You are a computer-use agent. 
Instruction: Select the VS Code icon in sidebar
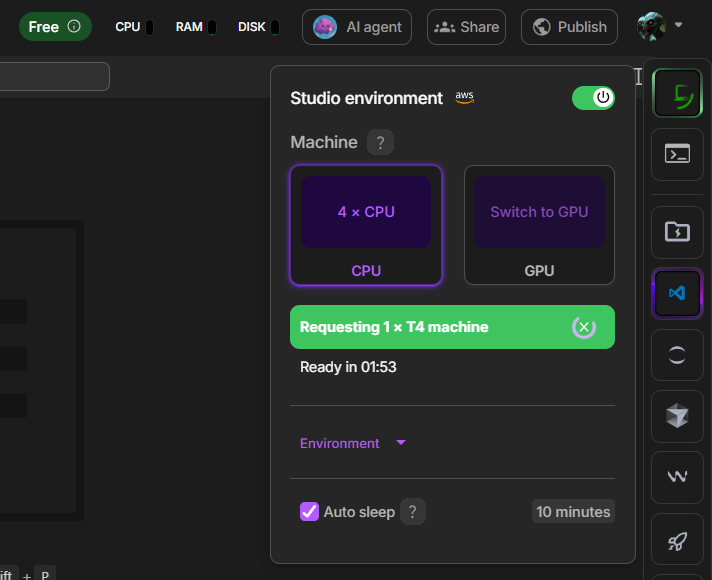pyautogui.click(x=677, y=293)
